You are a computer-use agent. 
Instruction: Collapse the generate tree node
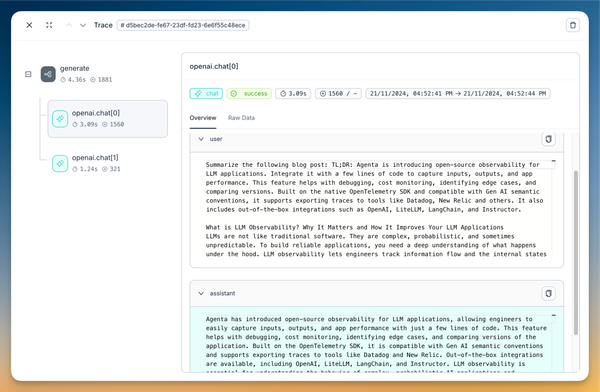(x=28, y=74)
